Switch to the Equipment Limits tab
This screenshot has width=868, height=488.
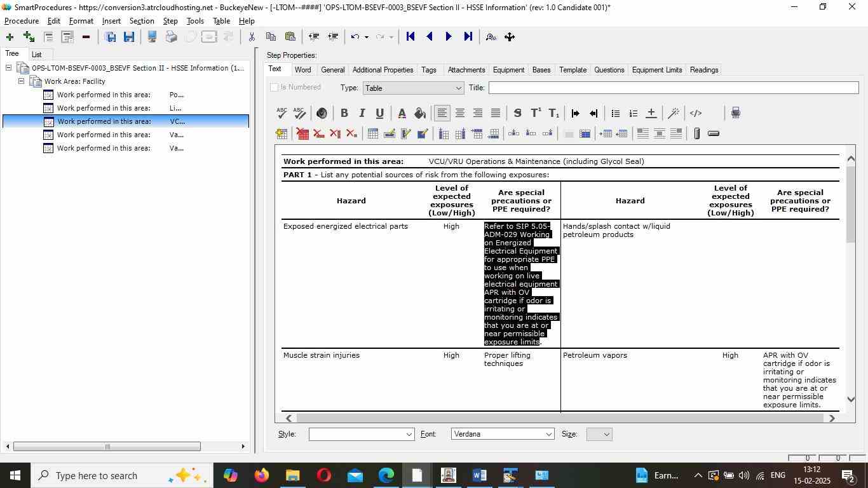coord(657,70)
